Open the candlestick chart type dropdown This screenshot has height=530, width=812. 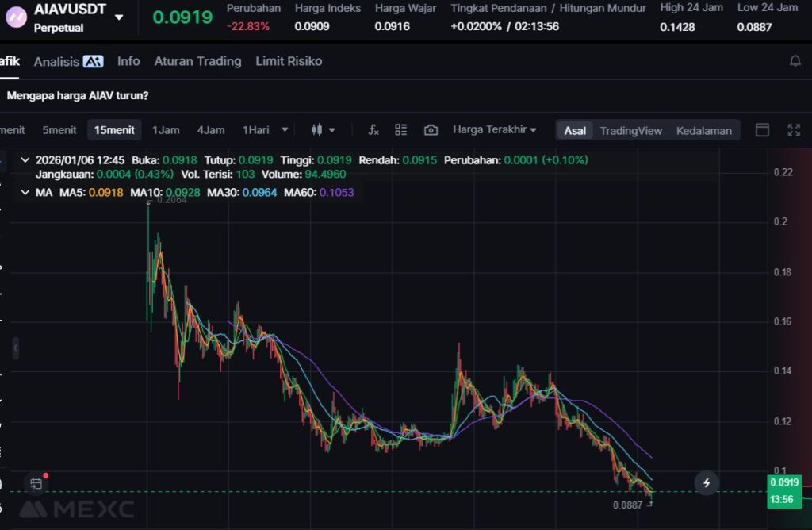(324, 130)
